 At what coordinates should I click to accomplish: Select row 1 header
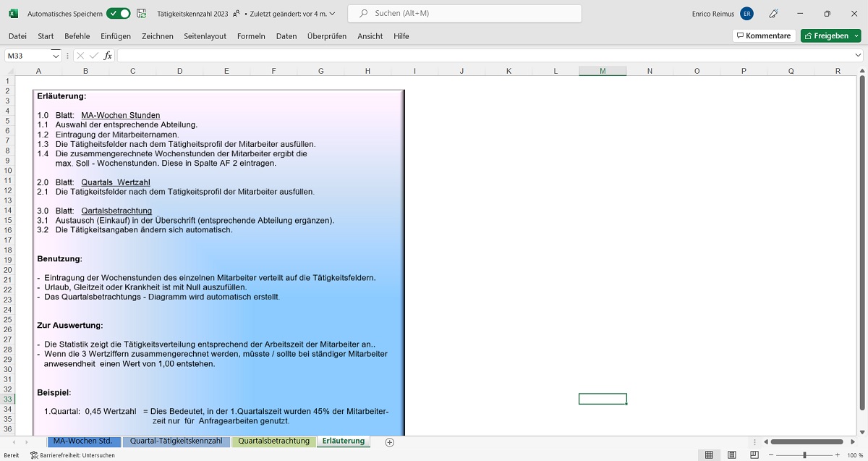point(7,81)
